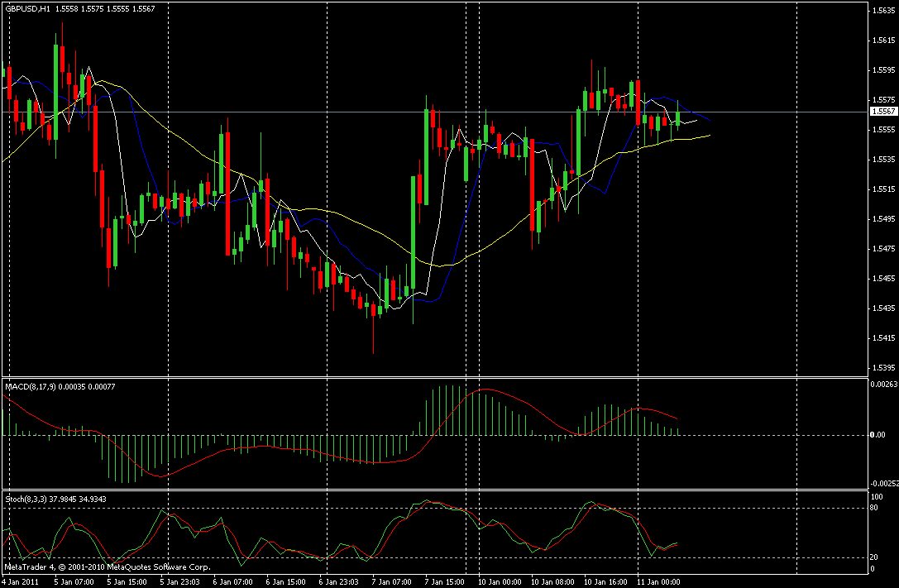The height and width of the screenshot is (588, 899).
Task: Click the 7 Jan 07:00 time label
Action: [x=392, y=581]
